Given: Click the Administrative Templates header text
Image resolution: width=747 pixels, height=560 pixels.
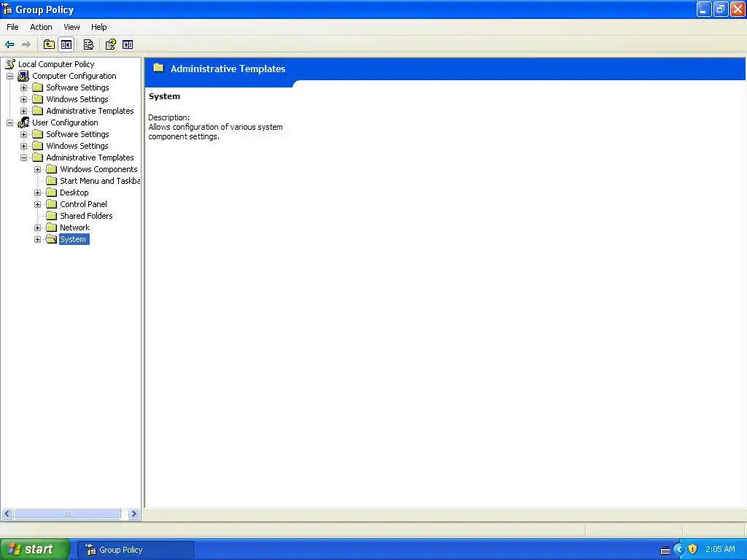Looking at the screenshot, I should coord(228,69).
